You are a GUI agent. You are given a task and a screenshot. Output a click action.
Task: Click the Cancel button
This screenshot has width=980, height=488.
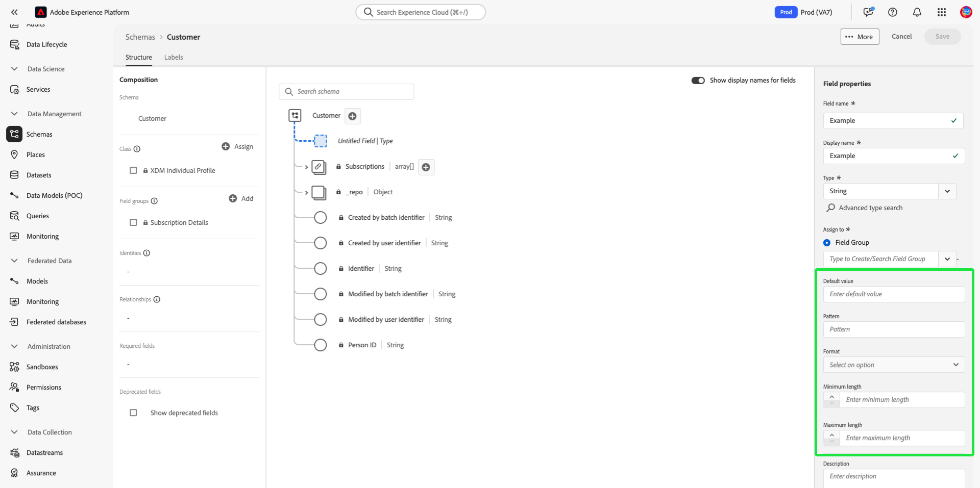[901, 36]
